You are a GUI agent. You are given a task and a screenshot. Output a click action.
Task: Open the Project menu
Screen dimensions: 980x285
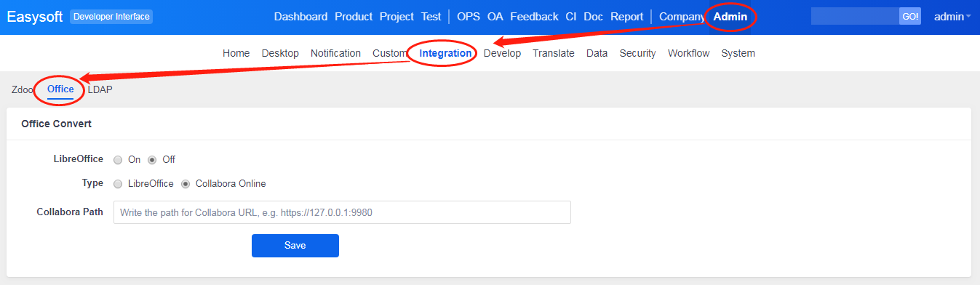tap(397, 17)
